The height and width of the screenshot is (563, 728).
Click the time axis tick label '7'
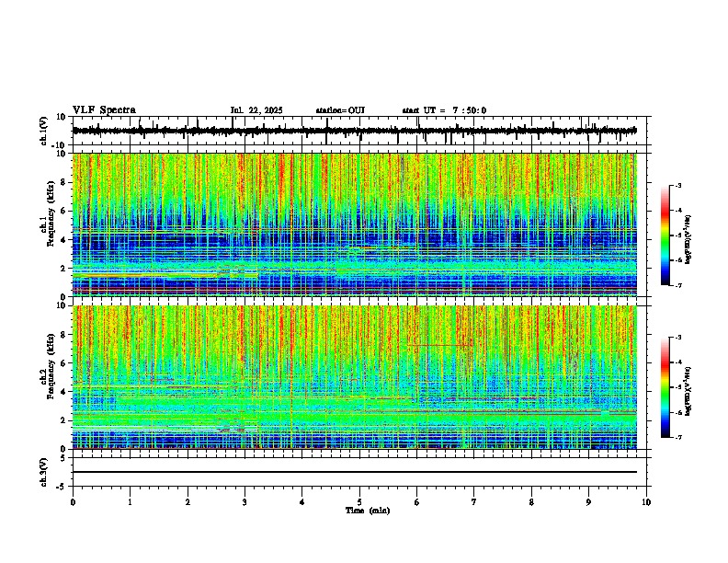[x=474, y=502]
